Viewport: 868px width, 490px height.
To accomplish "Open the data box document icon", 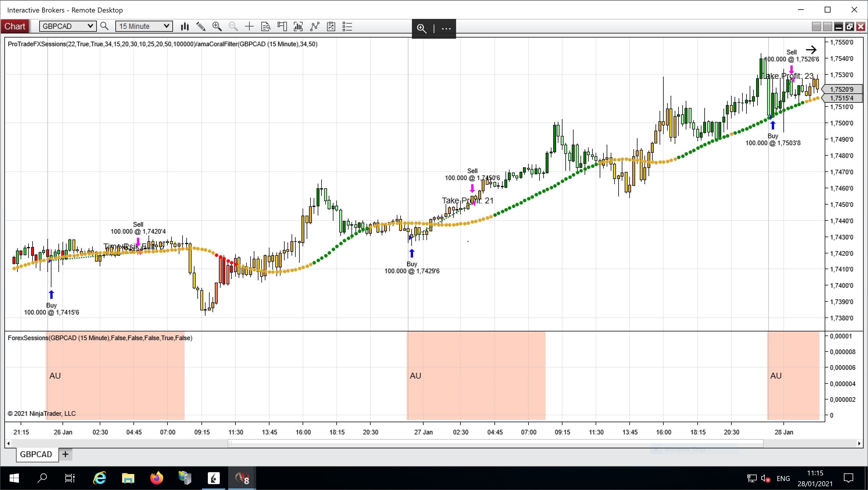I will point(266,27).
